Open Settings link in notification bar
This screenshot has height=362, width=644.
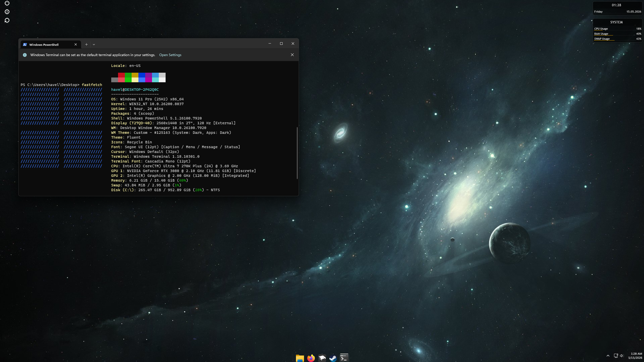coord(170,55)
